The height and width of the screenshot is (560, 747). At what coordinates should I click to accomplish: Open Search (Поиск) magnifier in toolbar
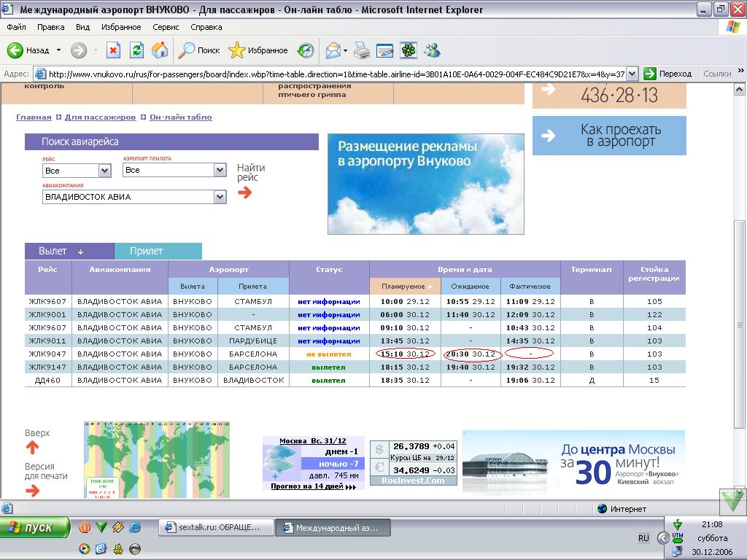click(199, 50)
